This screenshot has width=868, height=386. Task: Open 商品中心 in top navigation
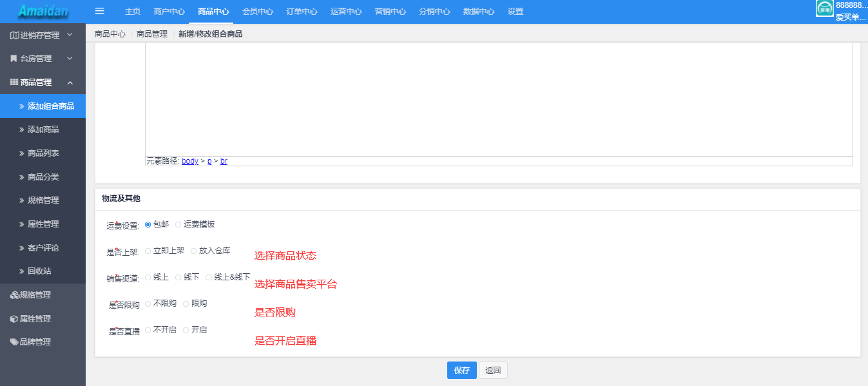(x=213, y=12)
